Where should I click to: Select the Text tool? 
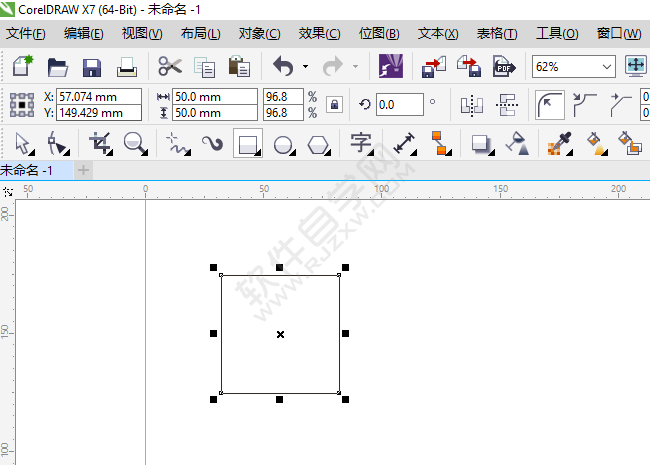pos(361,143)
